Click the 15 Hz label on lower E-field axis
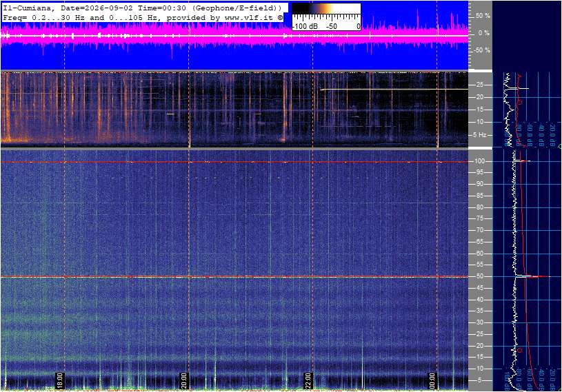The image size is (562, 392). pos(479,358)
